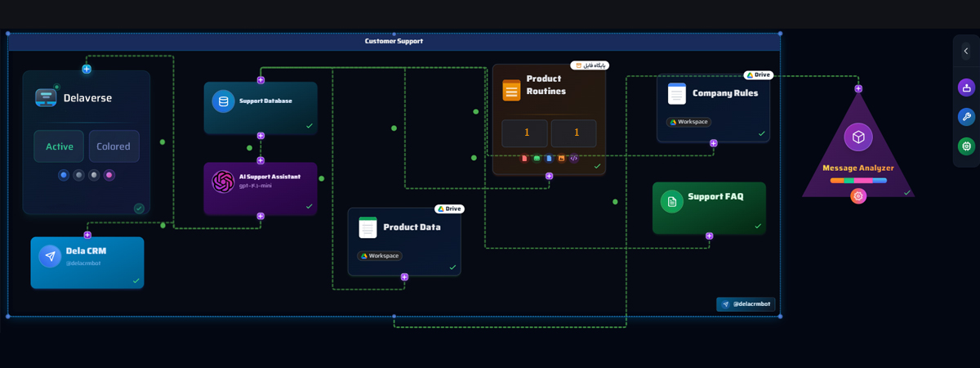The height and width of the screenshot is (368, 980).
Task: Click the red PDF file icon in Product Routines
Action: coord(524,158)
